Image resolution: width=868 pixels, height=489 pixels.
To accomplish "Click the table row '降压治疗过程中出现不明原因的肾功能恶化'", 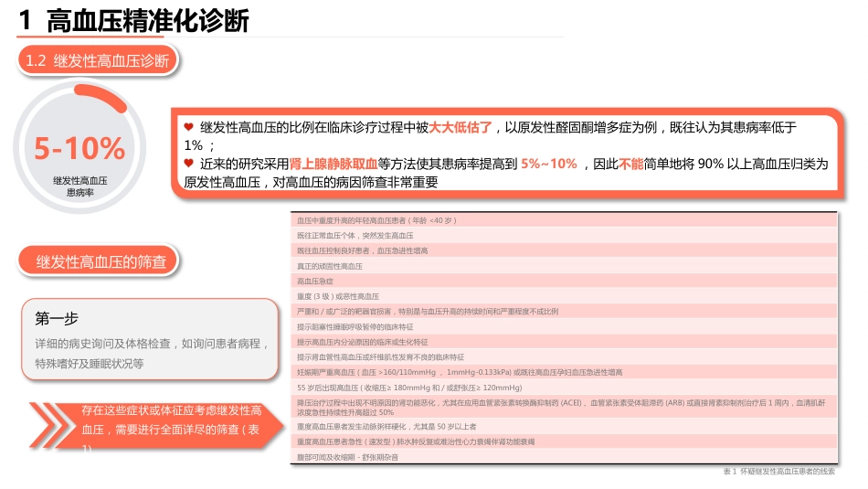I will pos(564,408).
